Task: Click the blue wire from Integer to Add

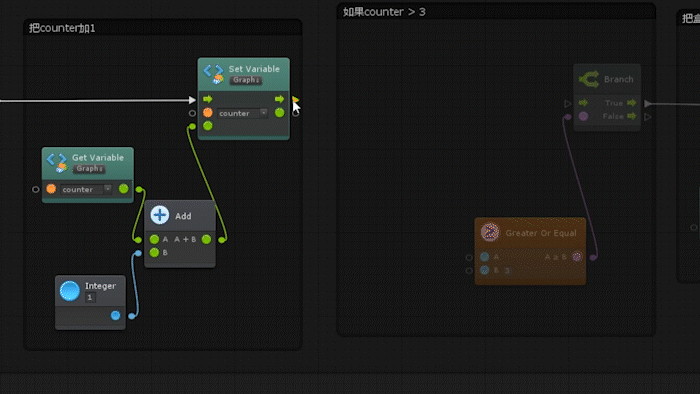Action: [135, 284]
